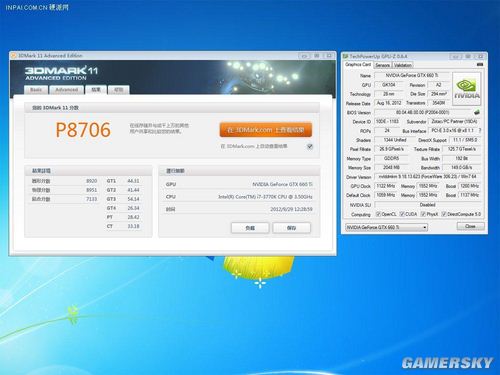
Task: Click the load button next to save
Action: (250, 228)
